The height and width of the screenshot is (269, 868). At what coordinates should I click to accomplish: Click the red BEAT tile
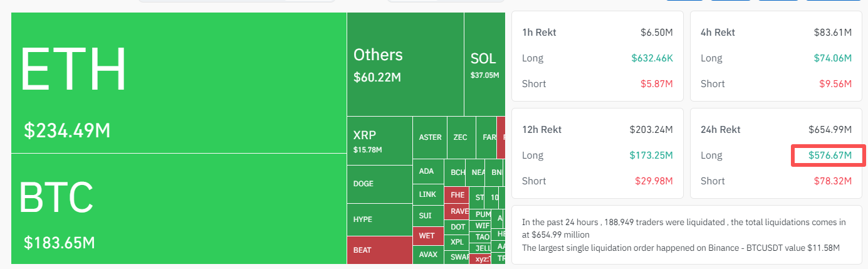[x=379, y=250]
